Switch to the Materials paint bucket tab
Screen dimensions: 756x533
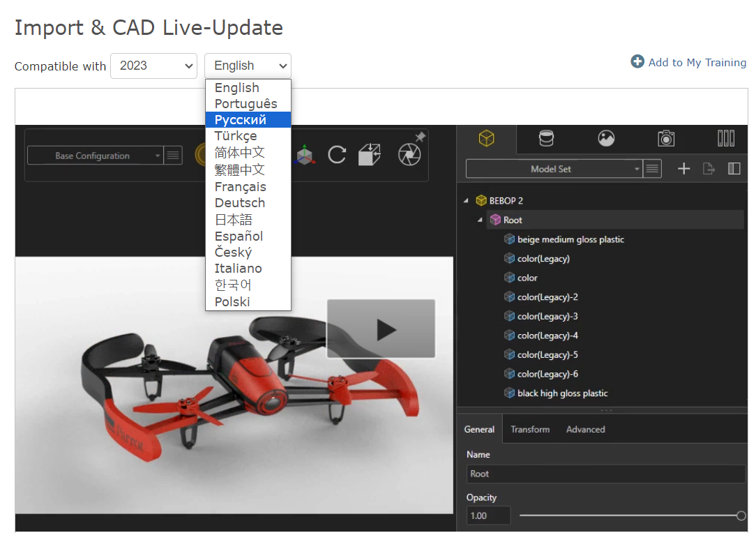coord(546,139)
